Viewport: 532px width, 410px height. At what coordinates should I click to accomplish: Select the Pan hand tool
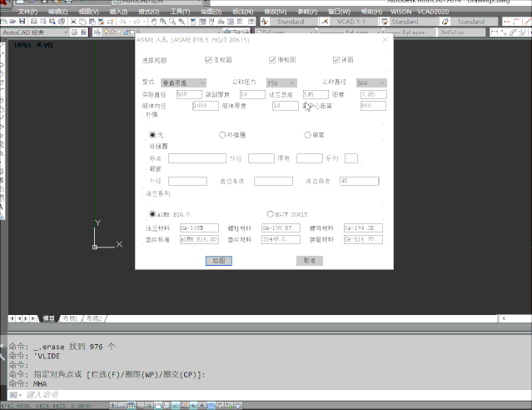pyautogui.click(x=154, y=22)
